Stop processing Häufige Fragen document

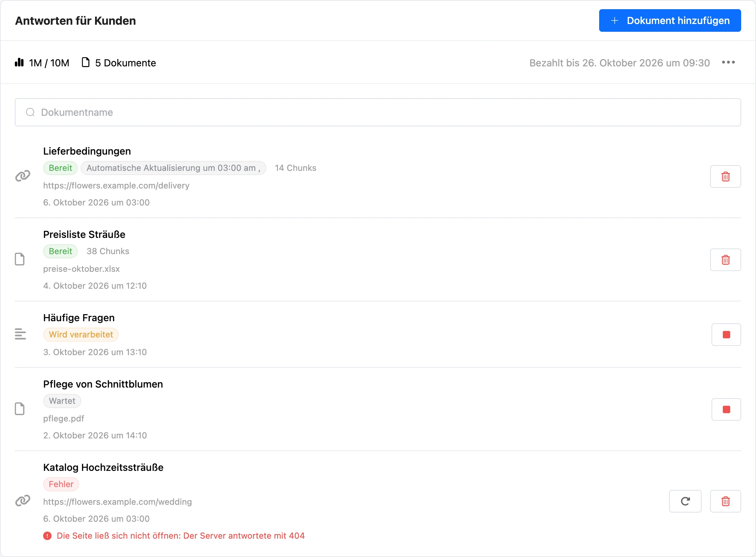[x=726, y=335]
